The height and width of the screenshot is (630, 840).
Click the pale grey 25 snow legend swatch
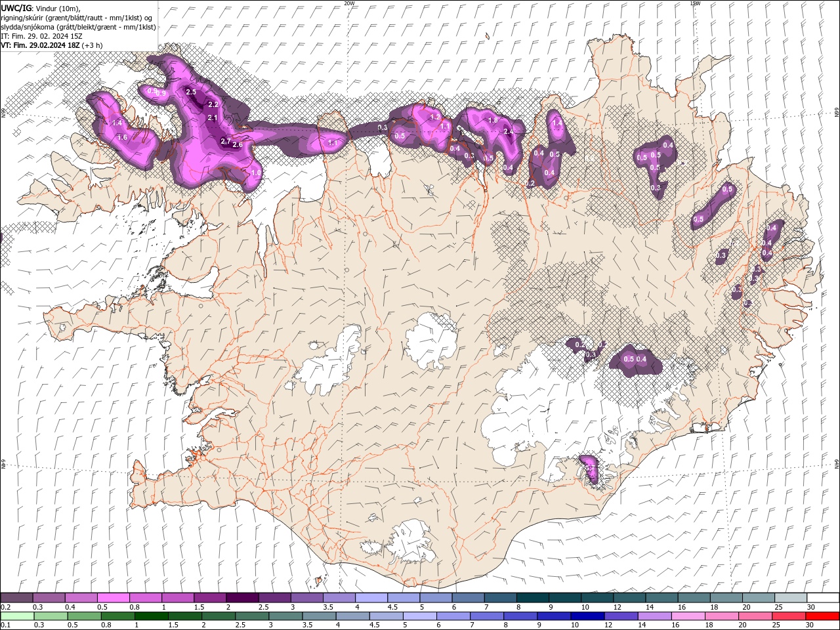[791, 598]
